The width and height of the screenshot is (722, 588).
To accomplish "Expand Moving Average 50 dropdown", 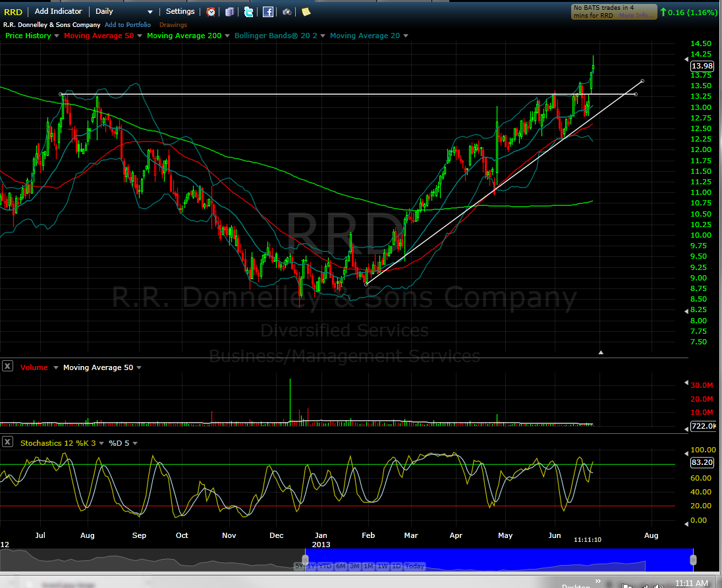I will (140, 36).
